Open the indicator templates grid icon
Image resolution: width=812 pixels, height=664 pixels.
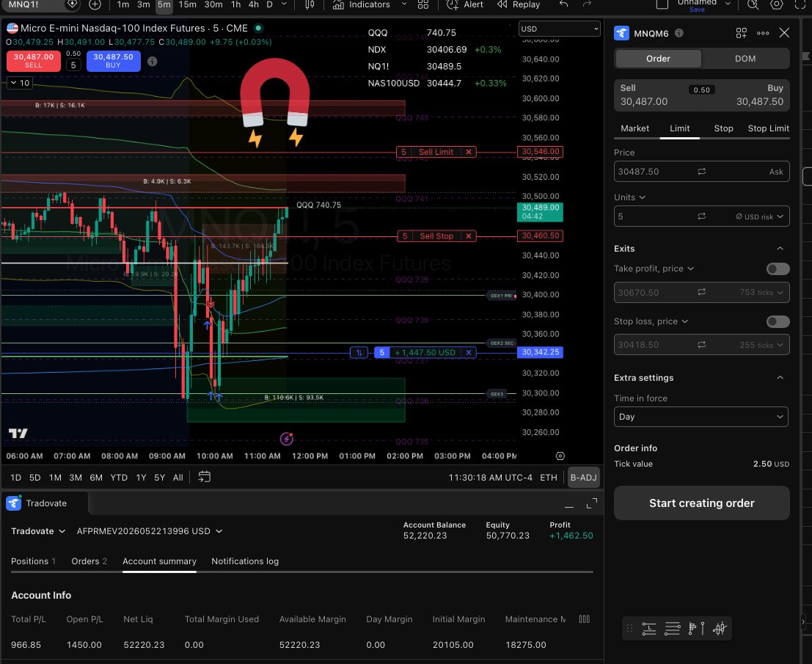[423, 4]
